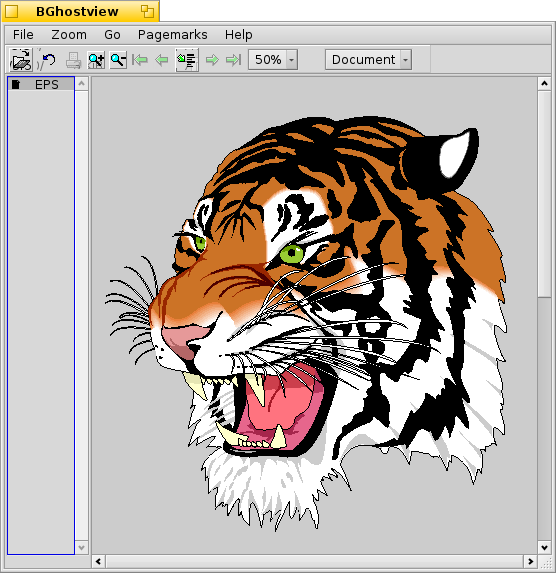
Task: Click the Go to page icon
Action: pyautogui.click(x=187, y=60)
